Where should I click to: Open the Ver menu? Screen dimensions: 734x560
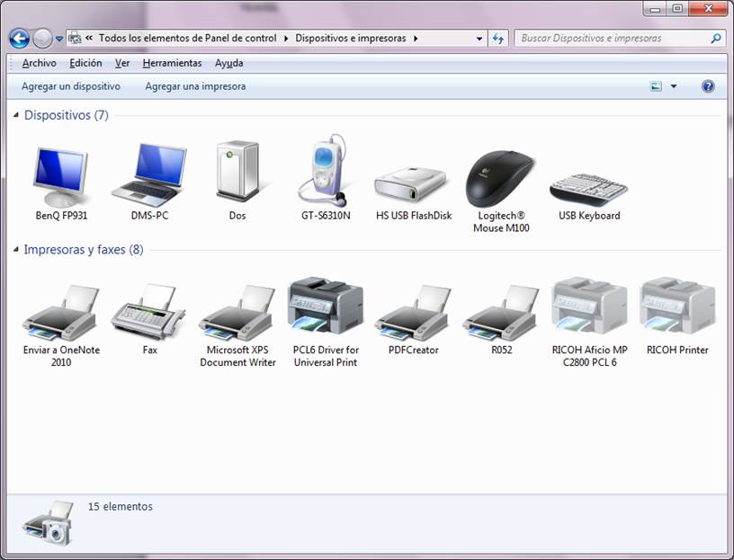(x=122, y=63)
